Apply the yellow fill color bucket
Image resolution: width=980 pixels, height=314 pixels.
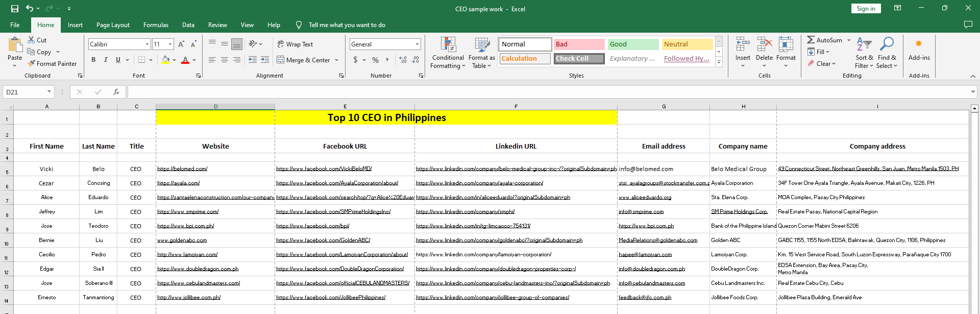pos(165,60)
